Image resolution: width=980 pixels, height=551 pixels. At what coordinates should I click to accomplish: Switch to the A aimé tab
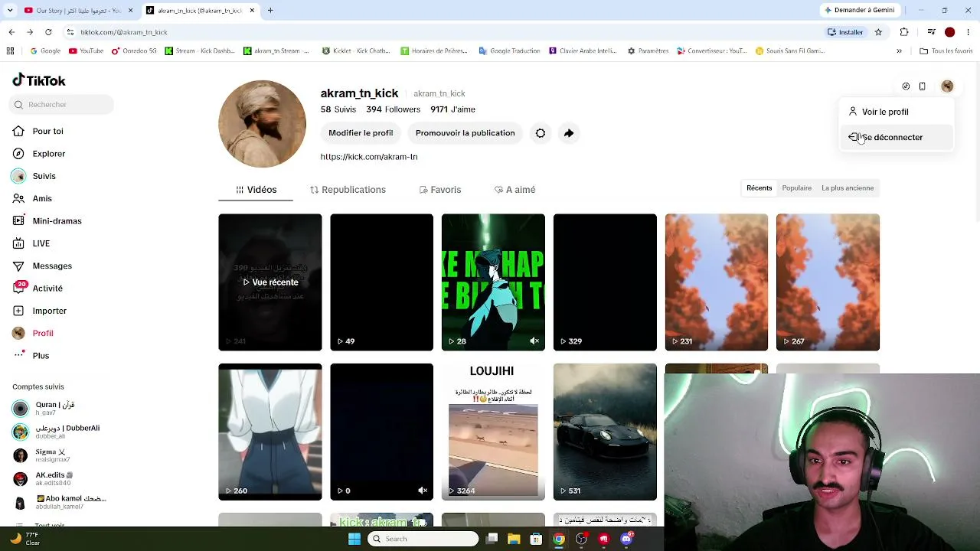[x=514, y=190]
